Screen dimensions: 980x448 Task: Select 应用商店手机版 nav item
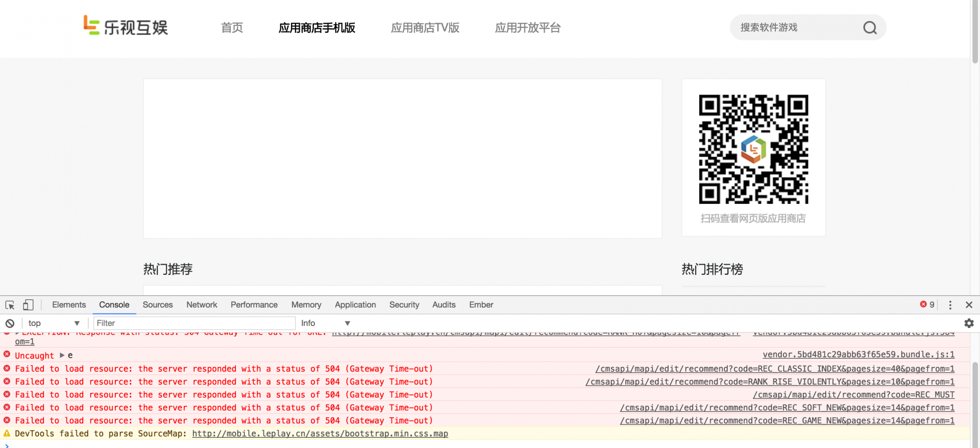point(317,28)
